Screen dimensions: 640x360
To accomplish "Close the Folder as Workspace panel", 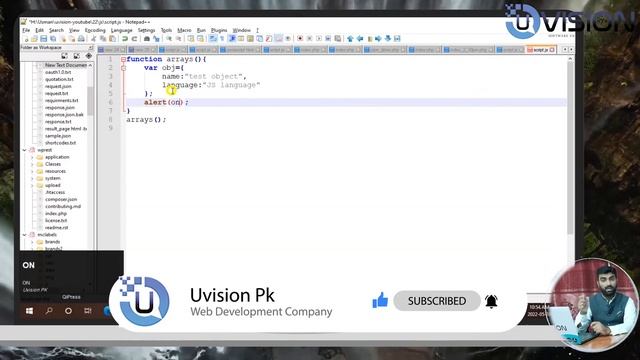I will [x=91, y=47].
